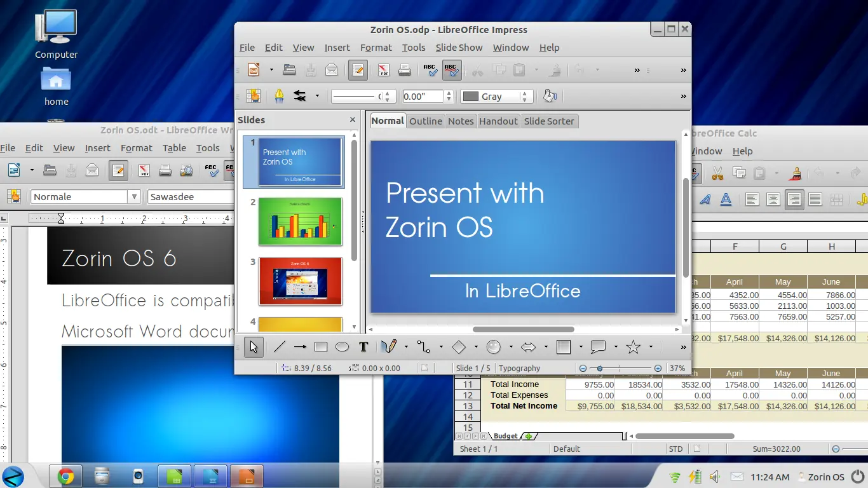Click zoom out minus button in Impress

coord(583,368)
